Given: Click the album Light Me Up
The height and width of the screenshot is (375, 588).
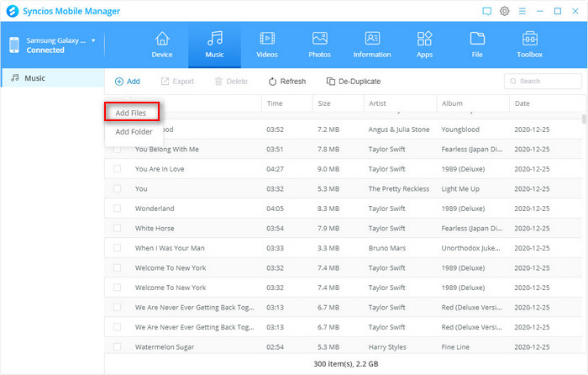Looking at the screenshot, I should (460, 189).
